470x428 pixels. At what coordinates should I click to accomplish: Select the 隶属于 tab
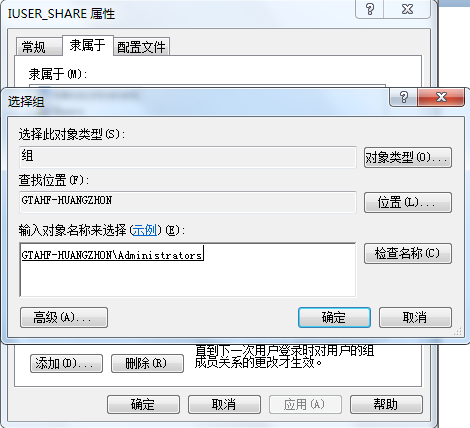88,45
